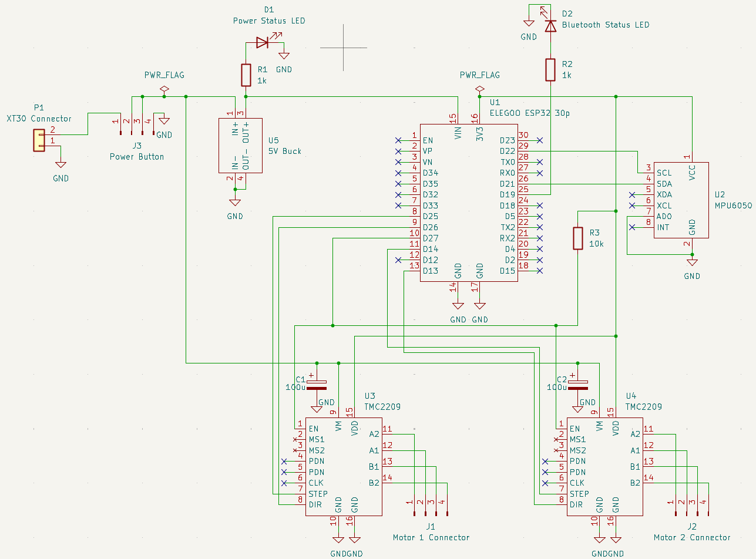The image size is (756, 559).
Task: Select the PWR_FLAG symbol near Power Button
Action: click(164, 89)
